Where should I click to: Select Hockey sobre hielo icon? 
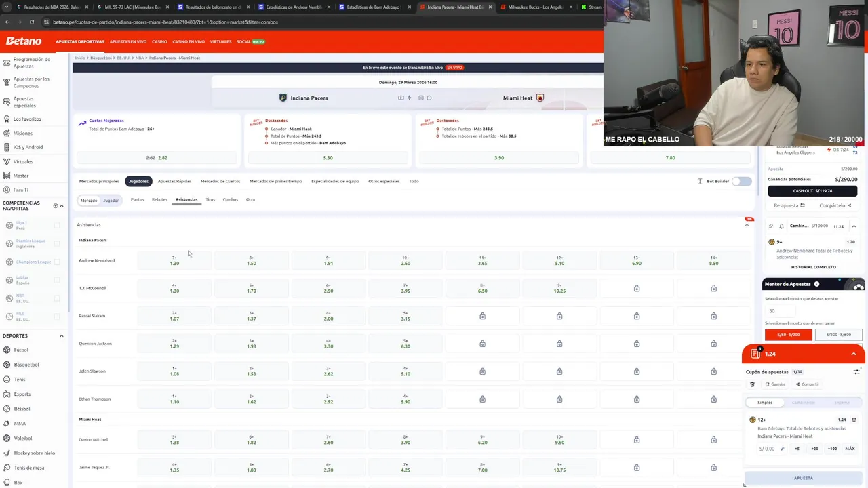(7, 453)
